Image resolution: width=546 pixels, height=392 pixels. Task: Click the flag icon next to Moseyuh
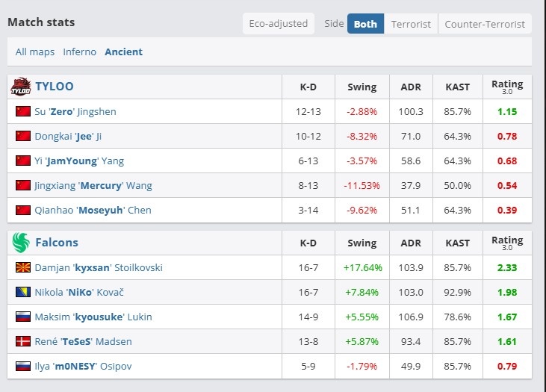tap(22, 210)
